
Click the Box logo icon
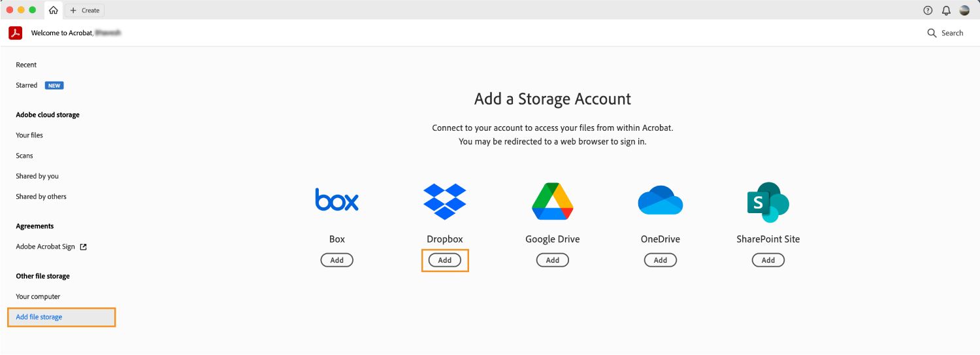(336, 200)
